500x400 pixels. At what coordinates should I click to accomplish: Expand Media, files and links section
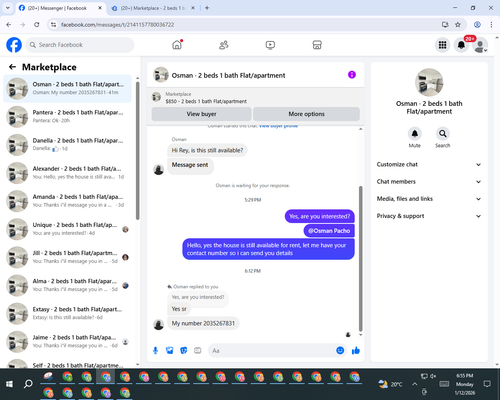coord(429,199)
